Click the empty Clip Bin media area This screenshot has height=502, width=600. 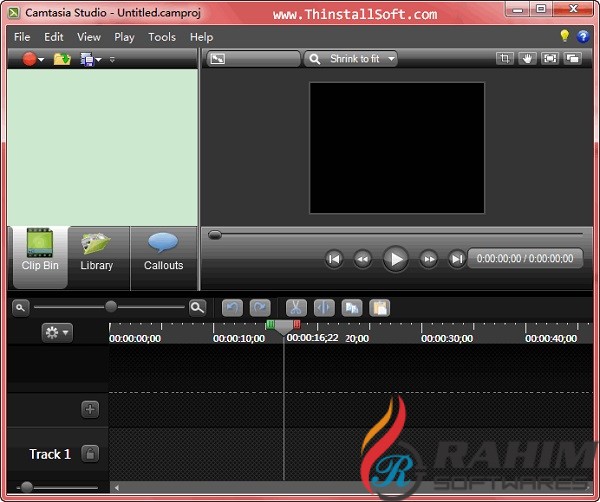(102, 147)
